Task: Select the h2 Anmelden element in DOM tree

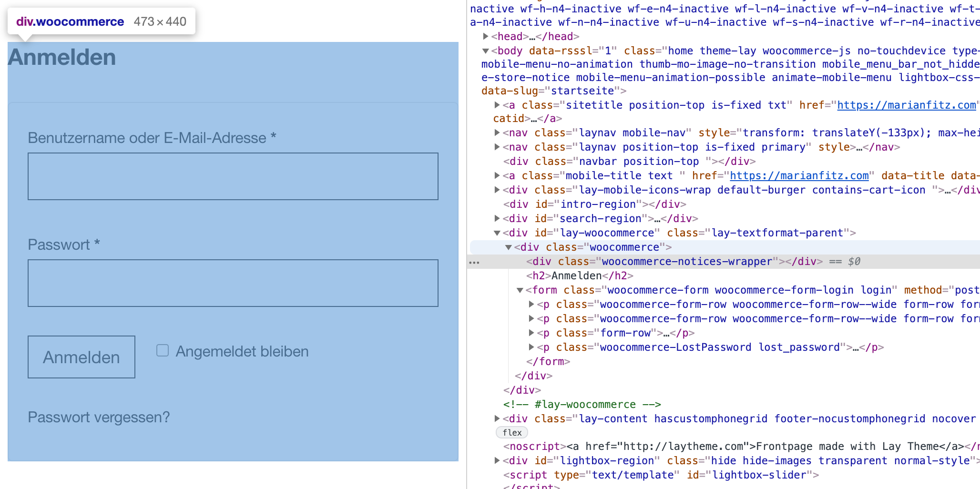Action: click(580, 275)
